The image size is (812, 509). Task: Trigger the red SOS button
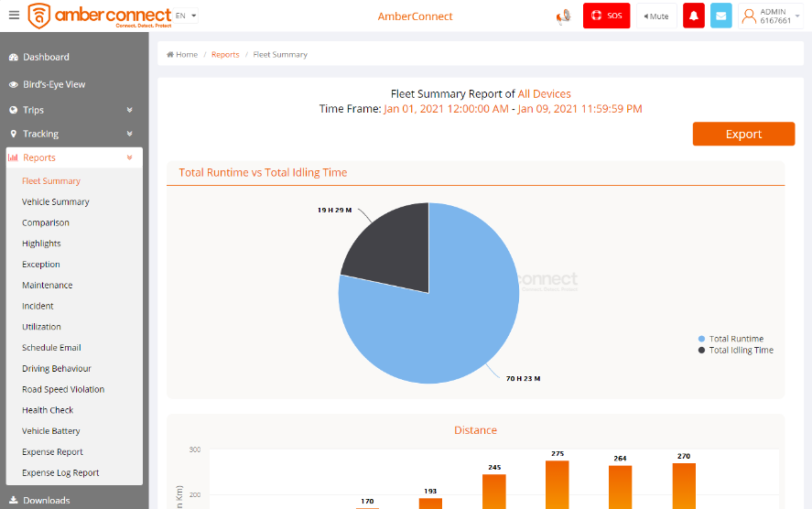[x=606, y=16]
